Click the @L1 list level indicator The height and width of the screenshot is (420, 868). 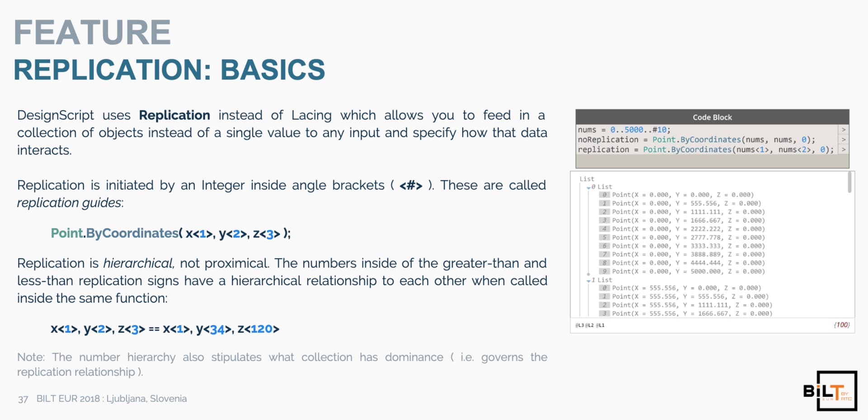[600, 325]
